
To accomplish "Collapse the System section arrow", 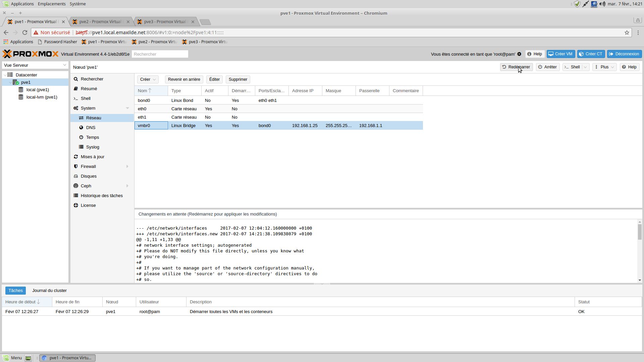I will (127, 108).
